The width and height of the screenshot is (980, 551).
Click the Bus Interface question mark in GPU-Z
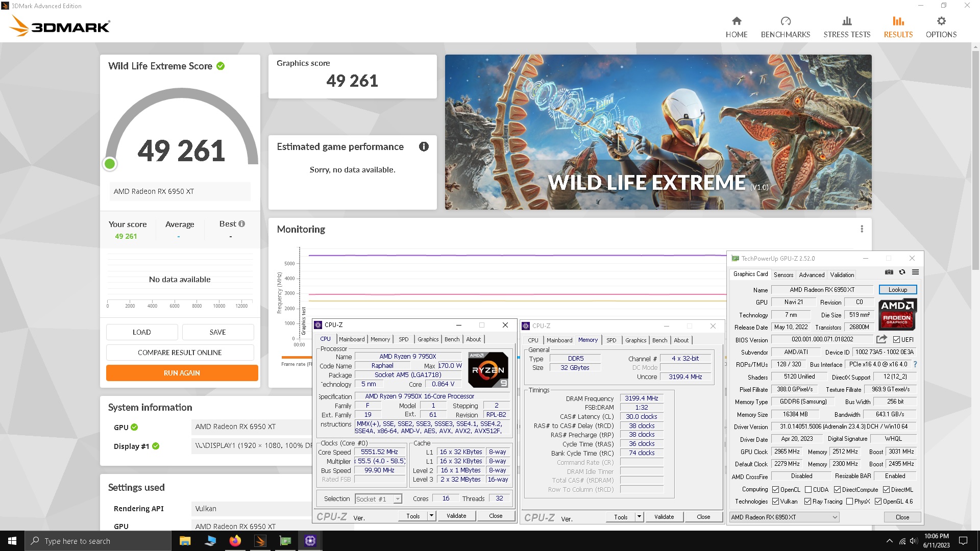[x=915, y=364]
